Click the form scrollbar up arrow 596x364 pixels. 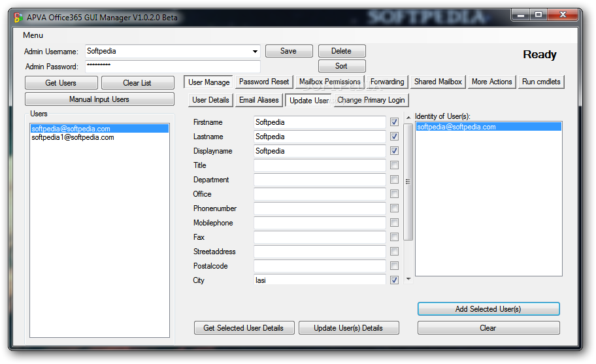pyautogui.click(x=408, y=118)
